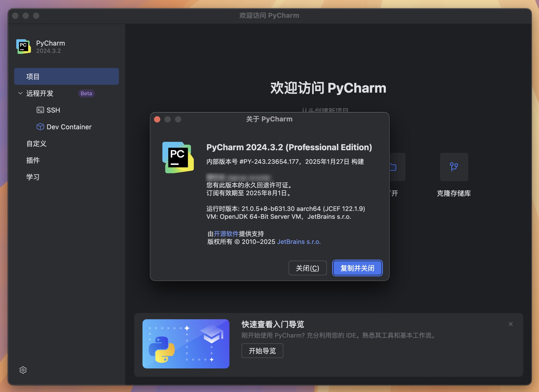Close the 关于 PyCharm dialog with red button
This screenshot has height=392, width=539.
click(x=157, y=119)
